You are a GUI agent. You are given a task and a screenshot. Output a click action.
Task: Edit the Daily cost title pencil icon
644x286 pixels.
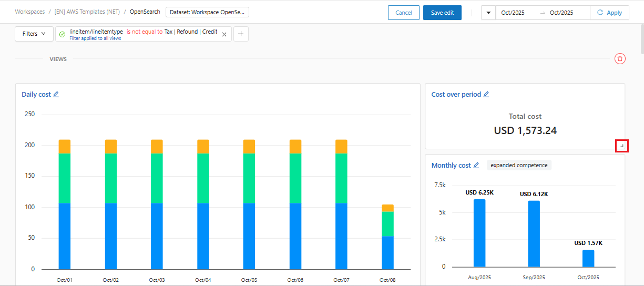tap(56, 95)
